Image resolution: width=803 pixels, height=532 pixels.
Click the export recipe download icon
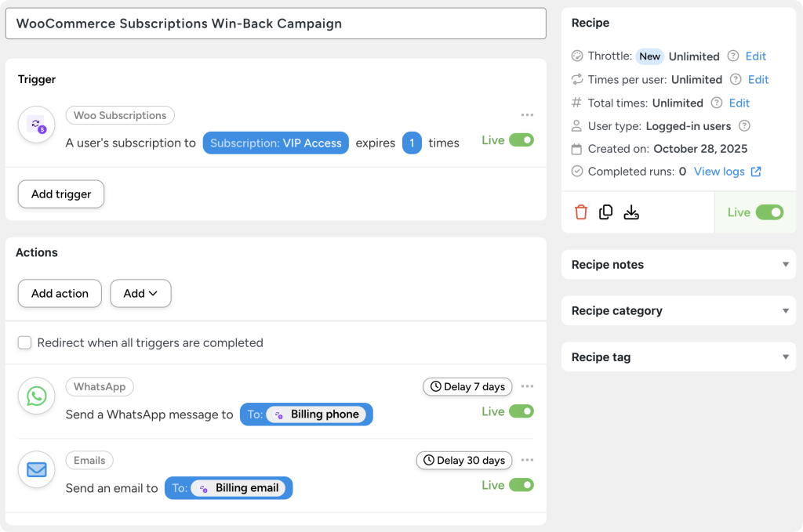point(631,212)
